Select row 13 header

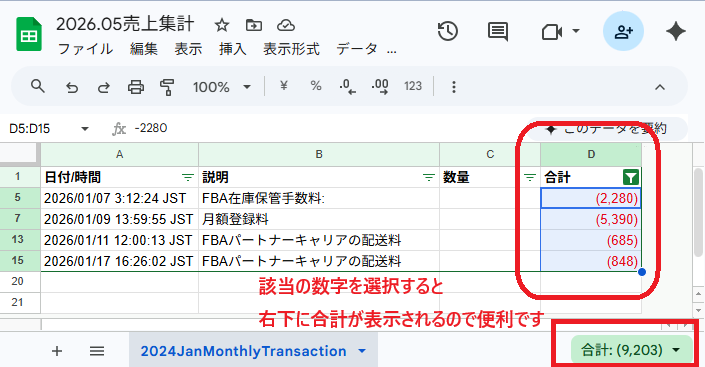point(20,240)
